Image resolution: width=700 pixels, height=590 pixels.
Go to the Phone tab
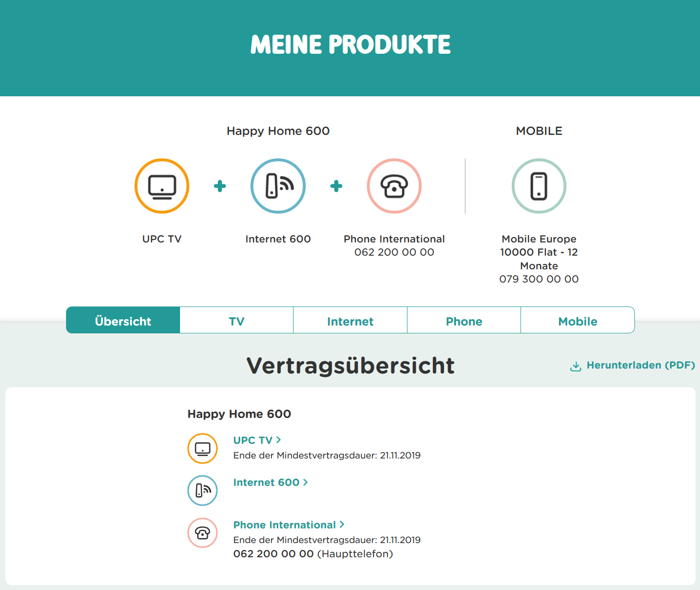pyautogui.click(x=464, y=320)
